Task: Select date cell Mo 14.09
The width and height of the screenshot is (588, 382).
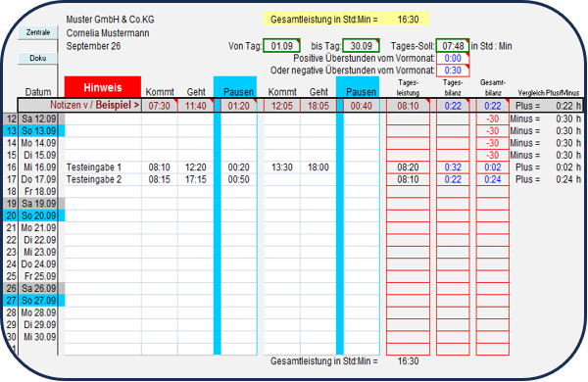Action: click(38, 143)
